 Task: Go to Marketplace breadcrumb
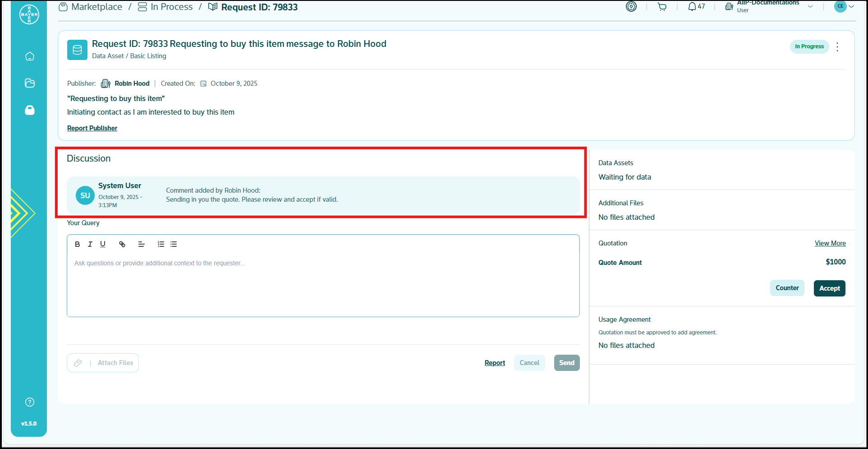pos(96,7)
